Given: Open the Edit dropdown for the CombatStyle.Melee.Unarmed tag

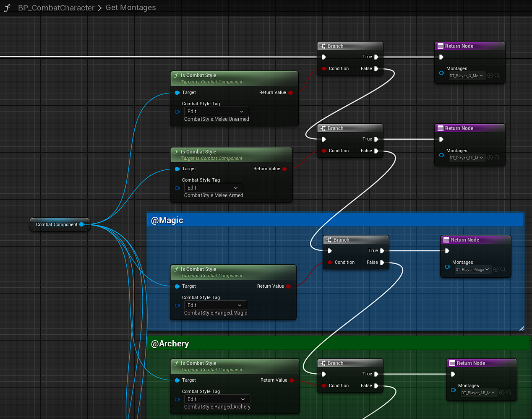Looking at the screenshot, I should 216,112.
